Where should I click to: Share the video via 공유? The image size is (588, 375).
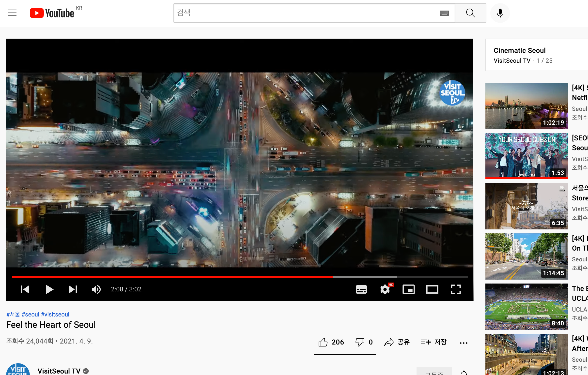click(397, 342)
